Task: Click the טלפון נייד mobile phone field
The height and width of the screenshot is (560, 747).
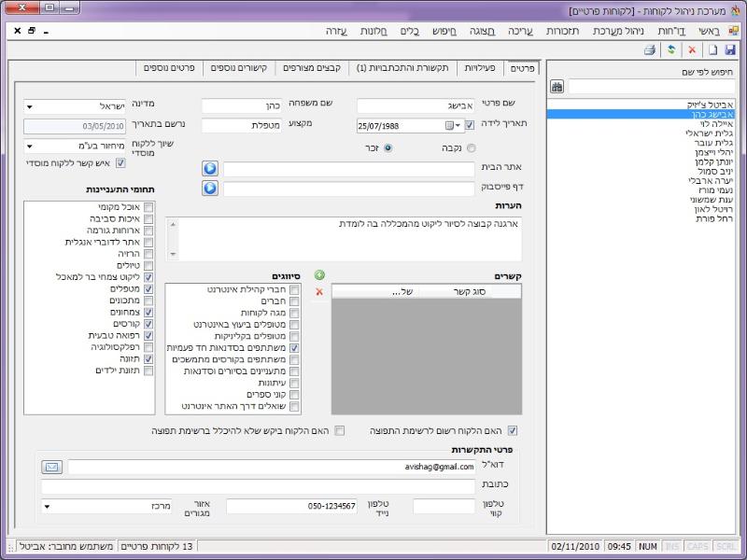Action: [x=291, y=506]
